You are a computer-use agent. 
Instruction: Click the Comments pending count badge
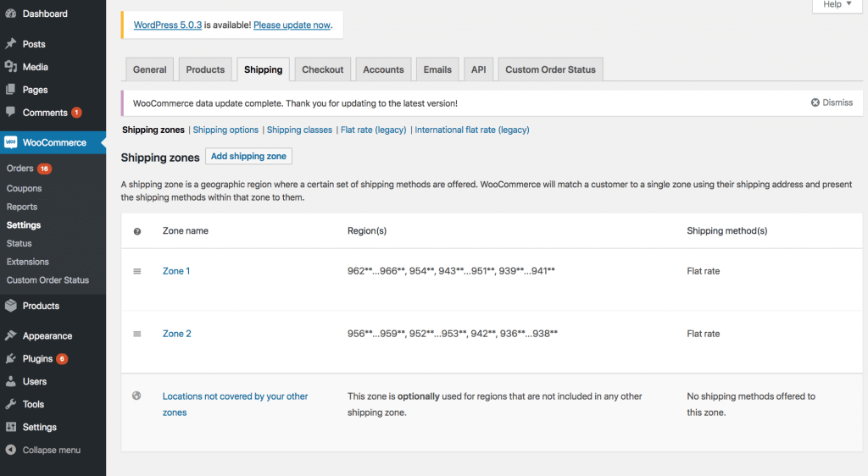coord(76,113)
